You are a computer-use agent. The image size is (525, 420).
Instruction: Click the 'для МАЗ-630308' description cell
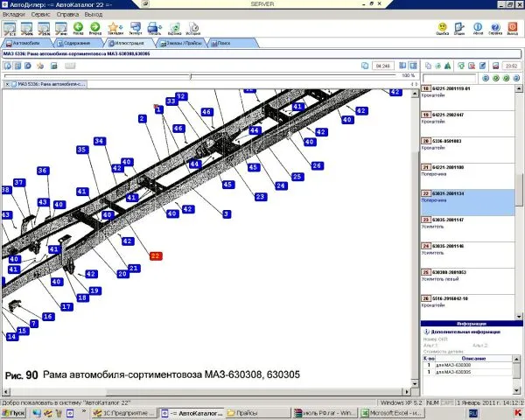coord(473,365)
